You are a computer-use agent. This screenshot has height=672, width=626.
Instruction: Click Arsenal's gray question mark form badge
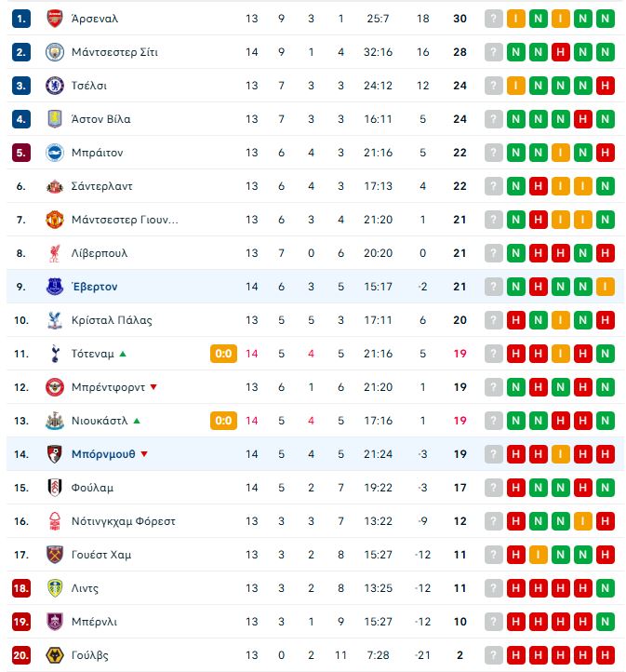[493, 19]
